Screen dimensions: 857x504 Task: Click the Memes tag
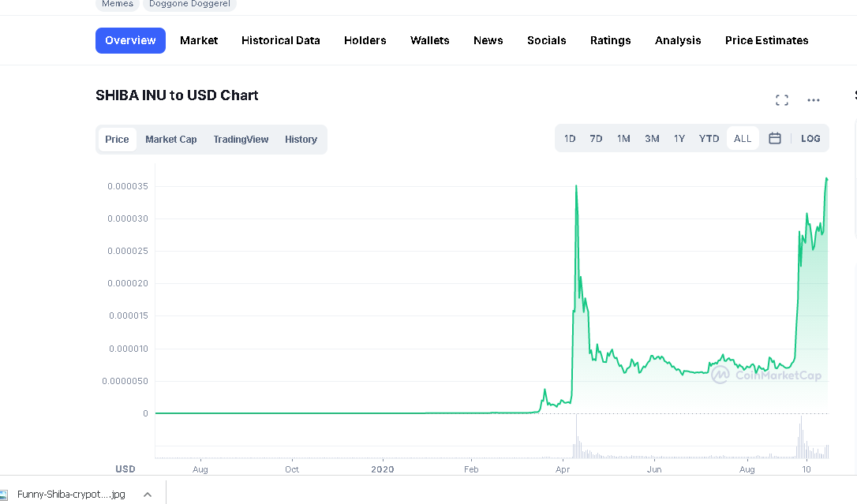(118, 5)
